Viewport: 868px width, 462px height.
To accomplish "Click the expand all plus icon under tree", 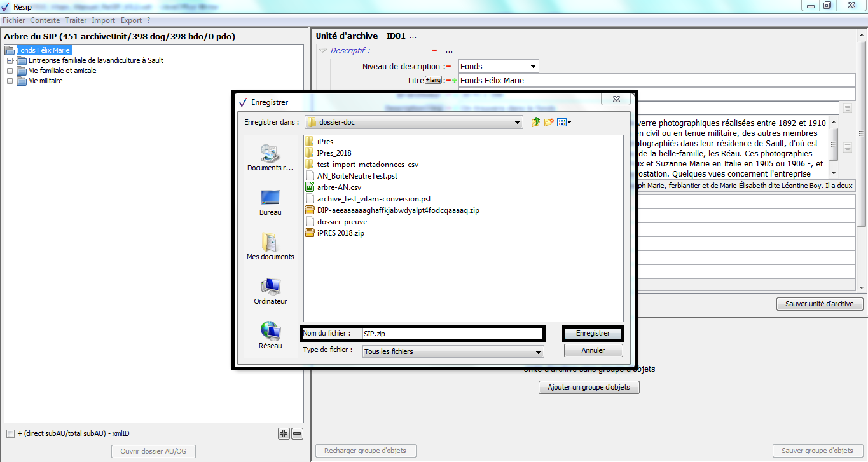I will [x=284, y=434].
